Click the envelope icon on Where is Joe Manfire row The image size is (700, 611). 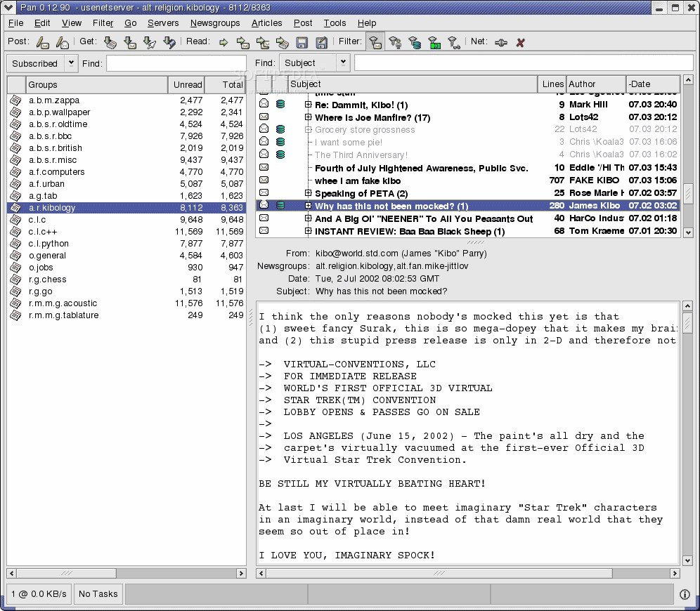264,117
